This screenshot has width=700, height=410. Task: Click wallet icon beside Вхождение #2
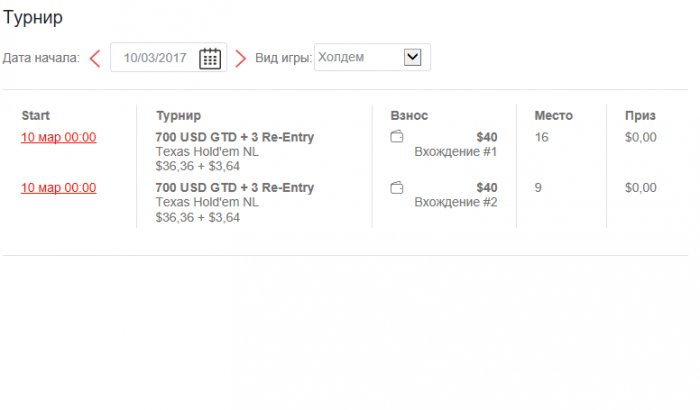click(x=397, y=187)
